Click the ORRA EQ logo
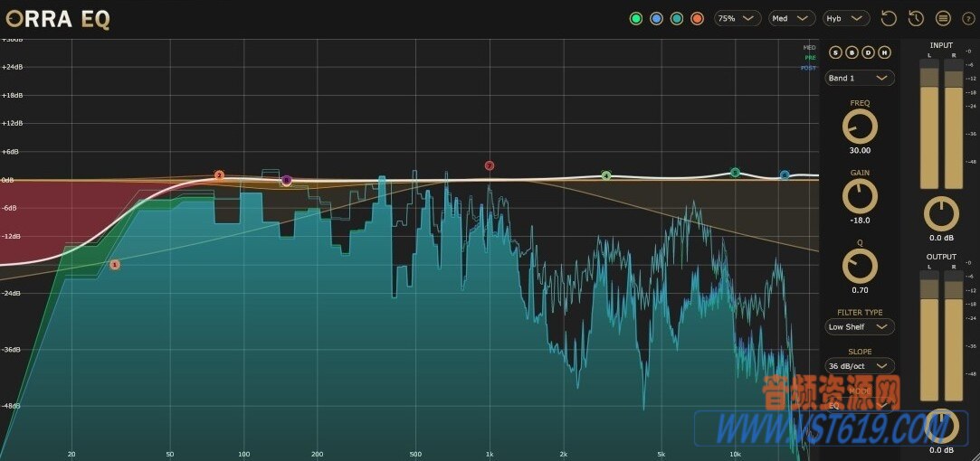The image size is (980, 461). [x=58, y=20]
